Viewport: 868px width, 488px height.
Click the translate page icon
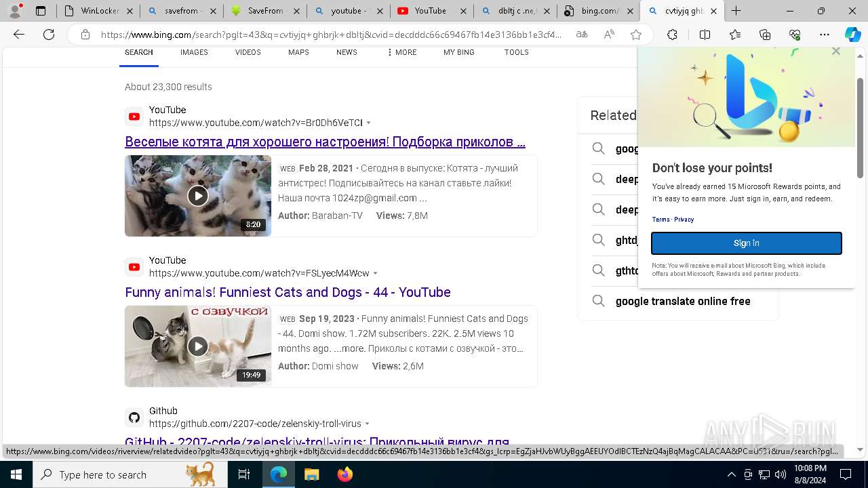tap(582, 35)
